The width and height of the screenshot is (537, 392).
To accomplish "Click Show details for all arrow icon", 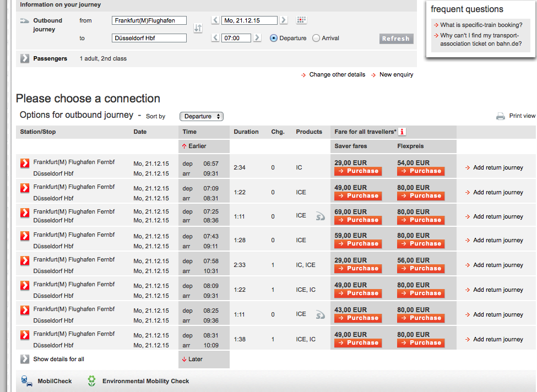I will [25, 359].
